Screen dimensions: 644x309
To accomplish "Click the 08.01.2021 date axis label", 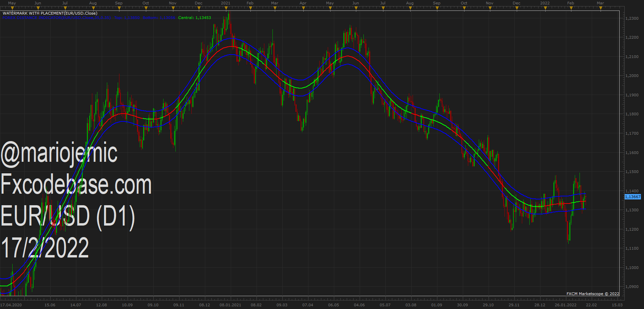I will pos(230,305).
